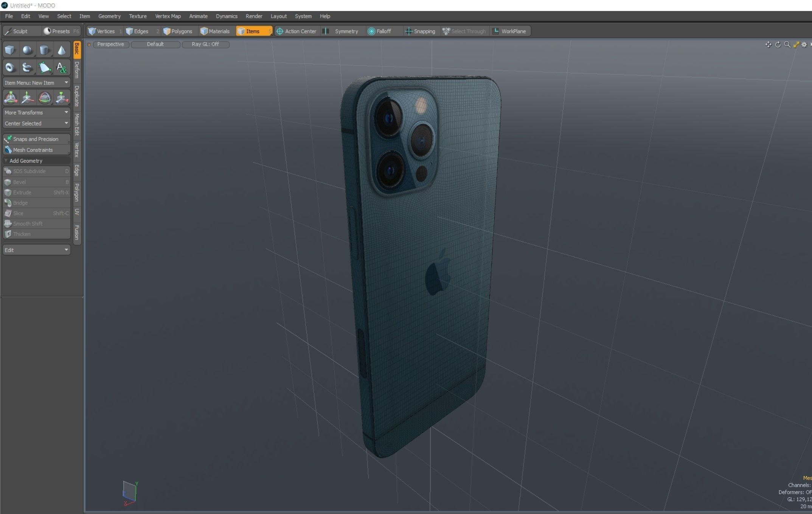Image resolution: width=812 pixels, height=514 pixels.
Task: Open the Fusion vertical tab
Action: point(77,232)
